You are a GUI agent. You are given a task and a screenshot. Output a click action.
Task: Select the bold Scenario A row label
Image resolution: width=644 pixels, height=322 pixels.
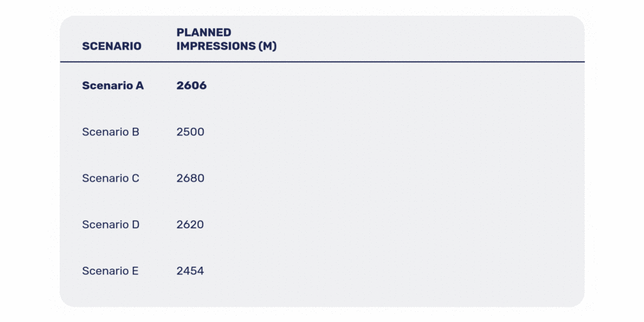tap(113, 86)
